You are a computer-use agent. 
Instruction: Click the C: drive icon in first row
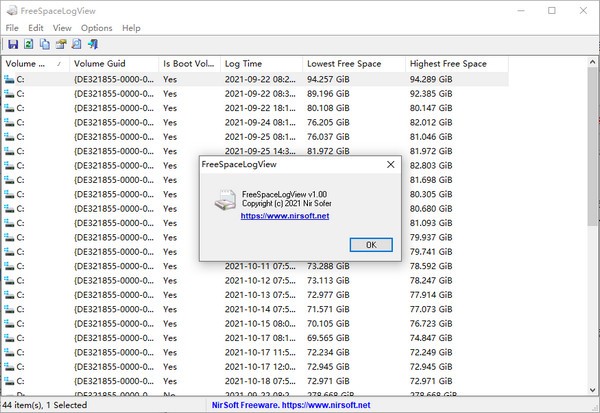click(10, 79)
